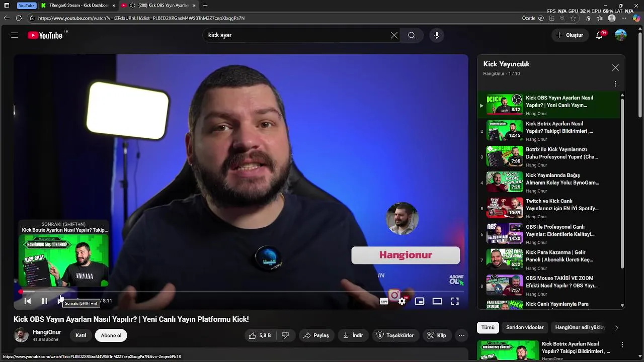Click the magnifier search button
644x362 pixels.
coord(412,35)
